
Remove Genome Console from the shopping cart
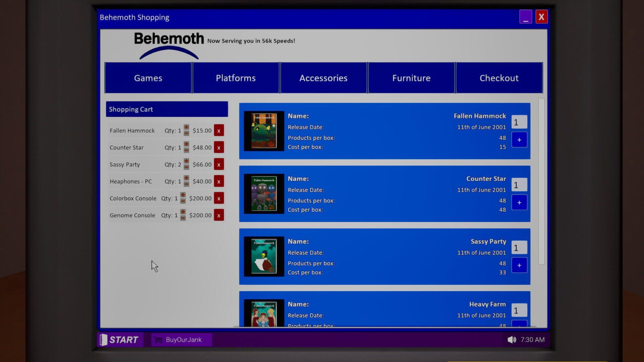(x=219, y=215)
